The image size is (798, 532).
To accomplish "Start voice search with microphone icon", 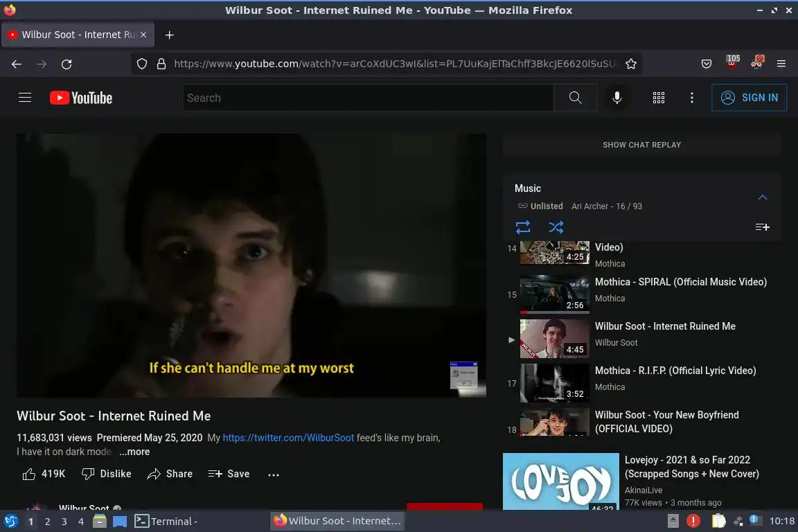I will 617,97.
